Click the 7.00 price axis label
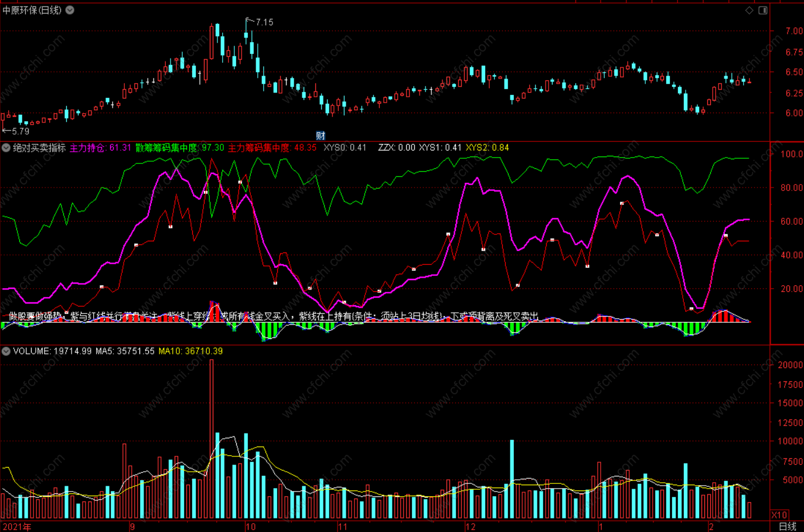The image size is (804, 532). tap(794, 31)
